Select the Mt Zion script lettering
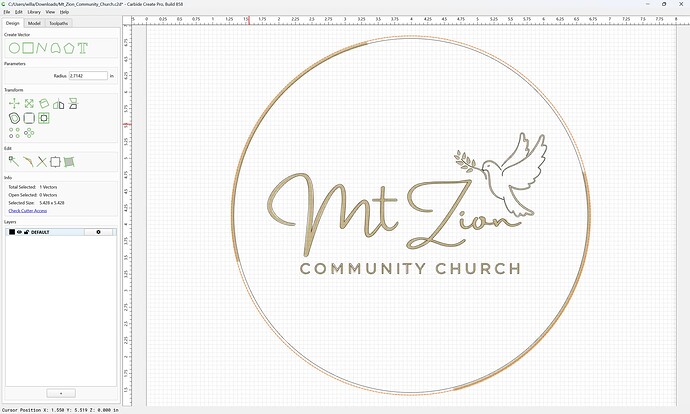The height and width of the screenshot is (414, 690). click(392, 213)
